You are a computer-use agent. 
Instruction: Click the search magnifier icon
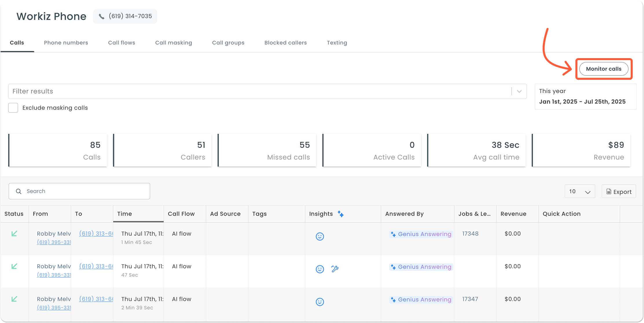19,191
